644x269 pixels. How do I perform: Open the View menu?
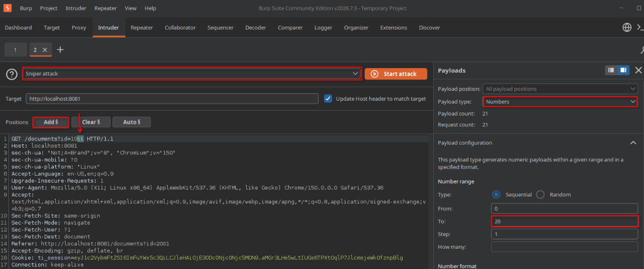[131, 8]
